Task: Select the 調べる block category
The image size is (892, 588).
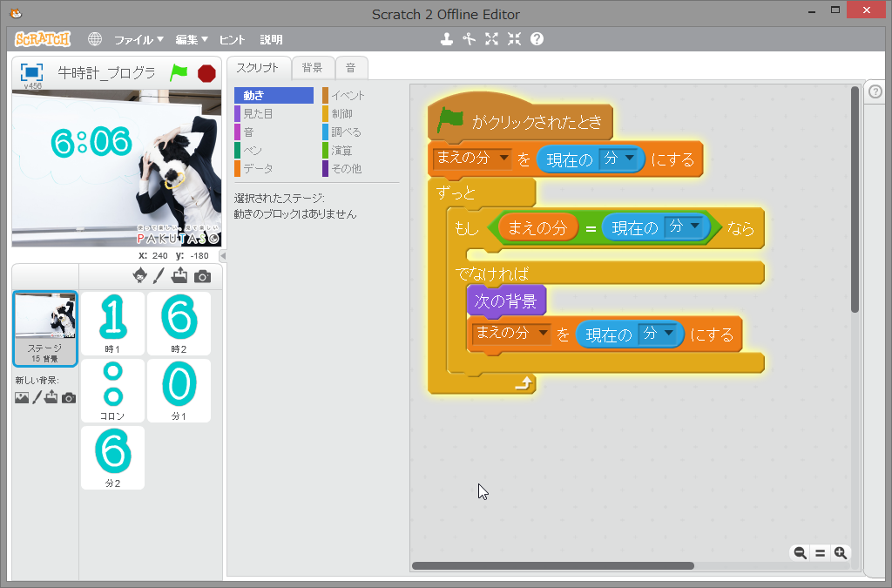Action: tap(362, 132)
